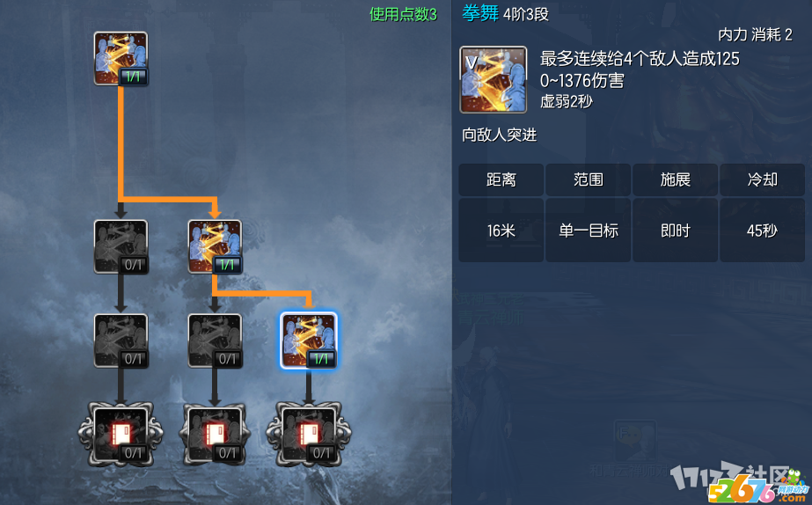Click the 45秒 cooldown value cell
The image size is (812, 505).
point(762,230)
